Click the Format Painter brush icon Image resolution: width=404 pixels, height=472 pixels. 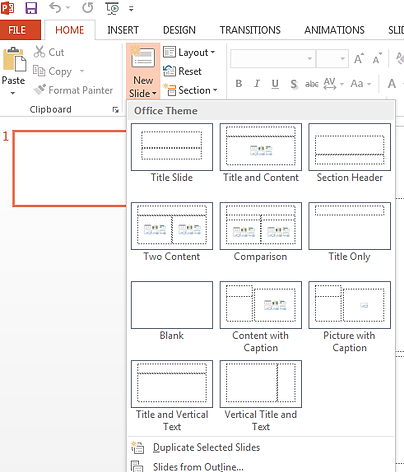(x=40, y=89)
